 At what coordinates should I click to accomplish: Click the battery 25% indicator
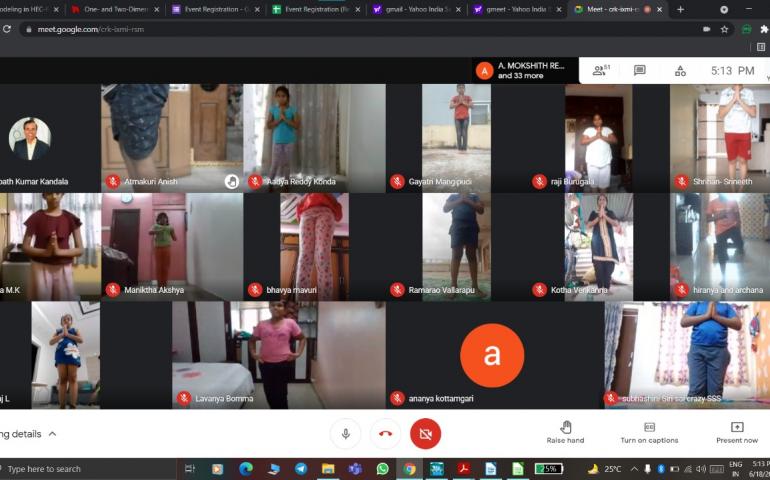click(x=548, y=469)
